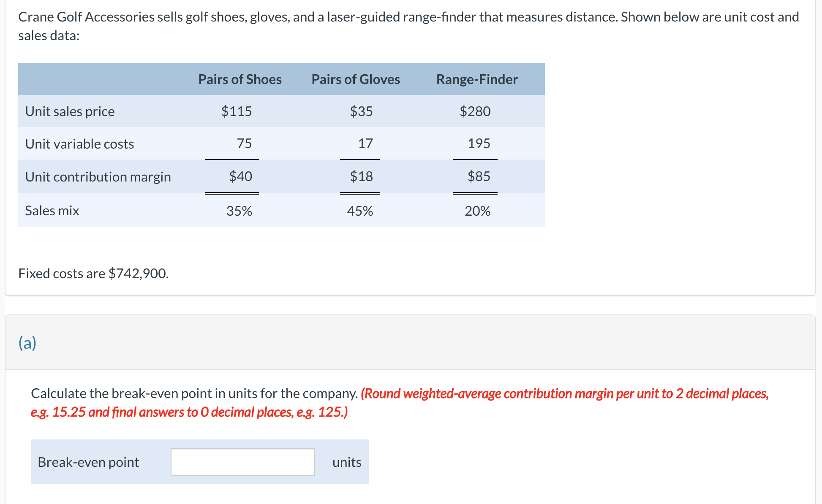Screen dimensions: 822x504
Task: Click the 75 unit variable cost value
Action: coord(244,144)
